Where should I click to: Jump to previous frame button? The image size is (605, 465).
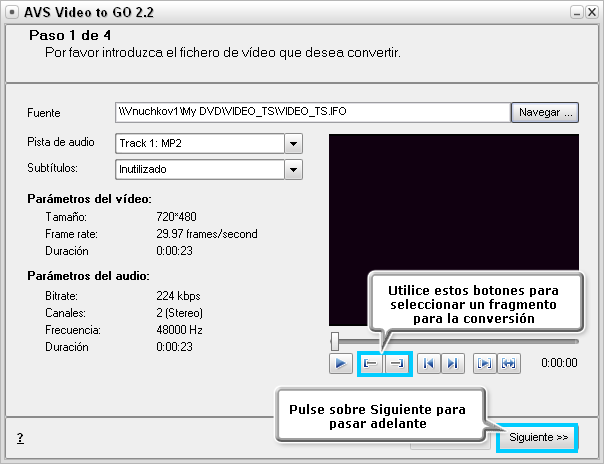429,364
